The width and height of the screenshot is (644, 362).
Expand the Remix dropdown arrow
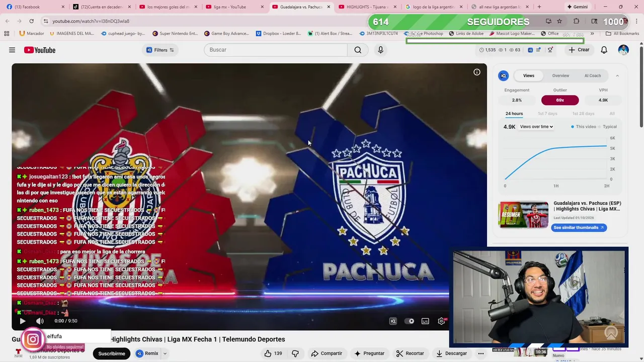pos(165,353)
